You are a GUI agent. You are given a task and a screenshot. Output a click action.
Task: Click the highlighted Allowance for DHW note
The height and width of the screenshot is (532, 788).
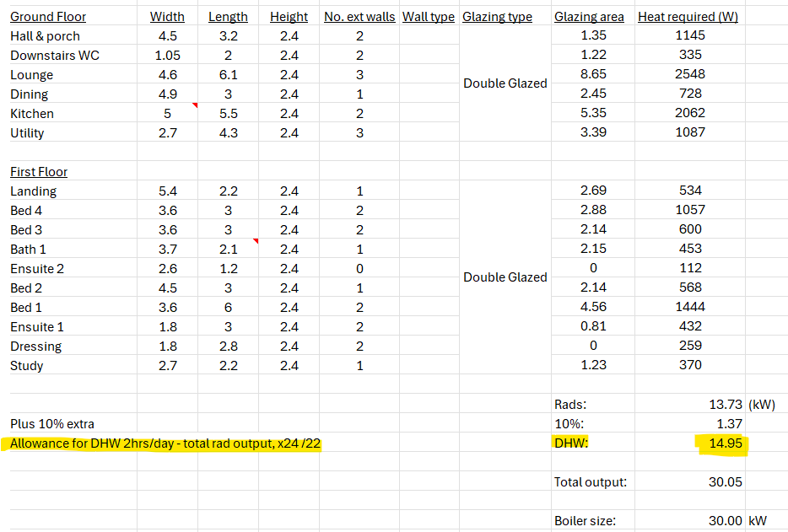[x=165, y=444]
